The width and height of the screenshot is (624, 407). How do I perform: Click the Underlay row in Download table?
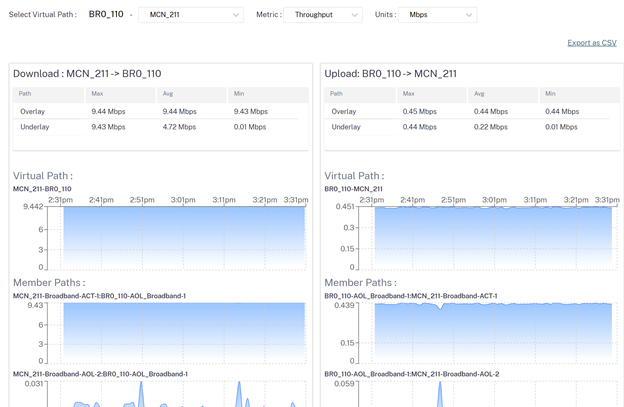pyautogui.click(x=160, y=127)
